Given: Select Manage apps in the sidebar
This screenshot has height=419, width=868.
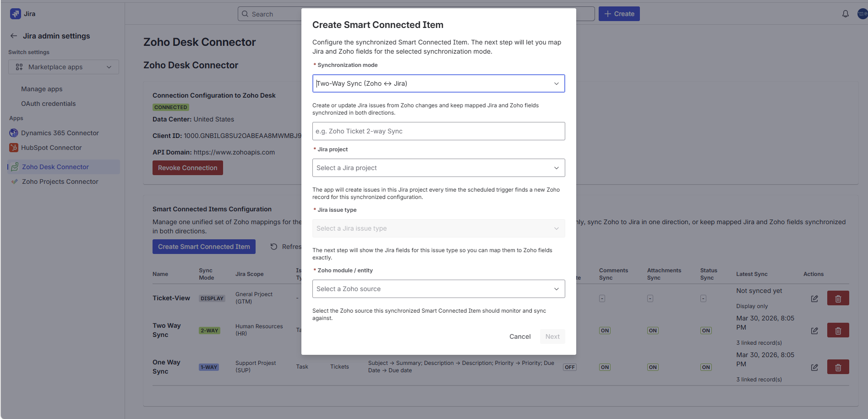Looking at the screenshot, I should 41,89.
